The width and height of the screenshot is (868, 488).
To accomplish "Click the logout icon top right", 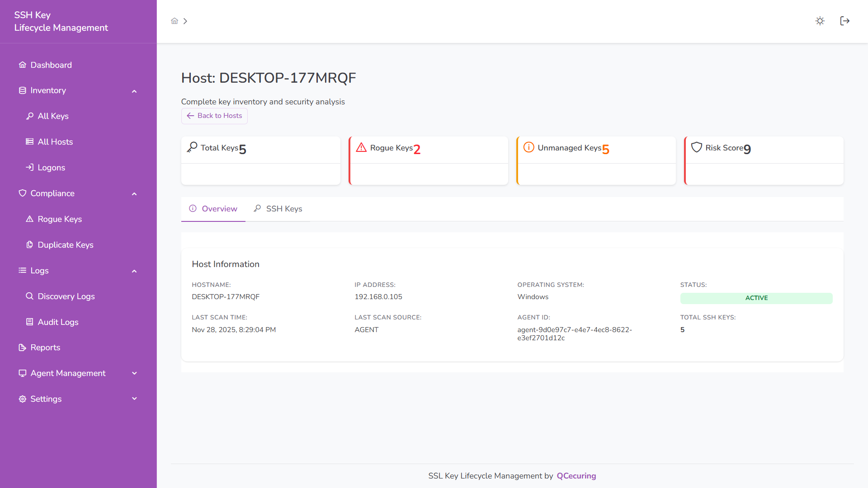I will click(845, 21).
